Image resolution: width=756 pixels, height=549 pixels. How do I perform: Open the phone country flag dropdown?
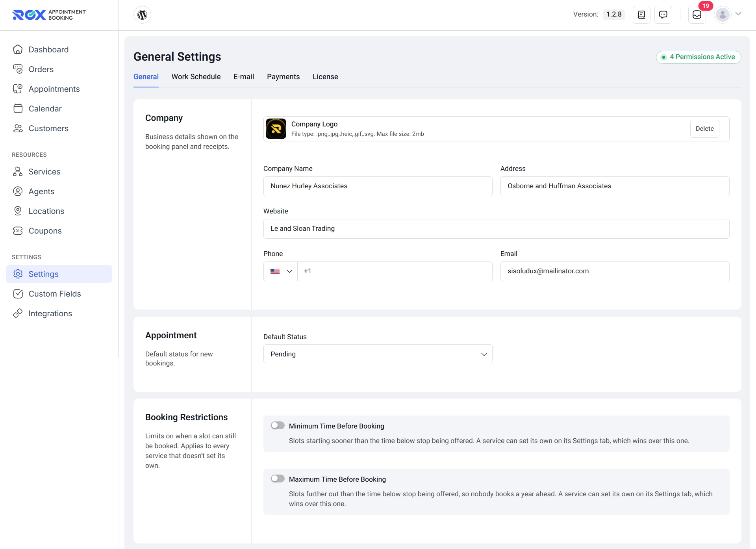(281, 271)
